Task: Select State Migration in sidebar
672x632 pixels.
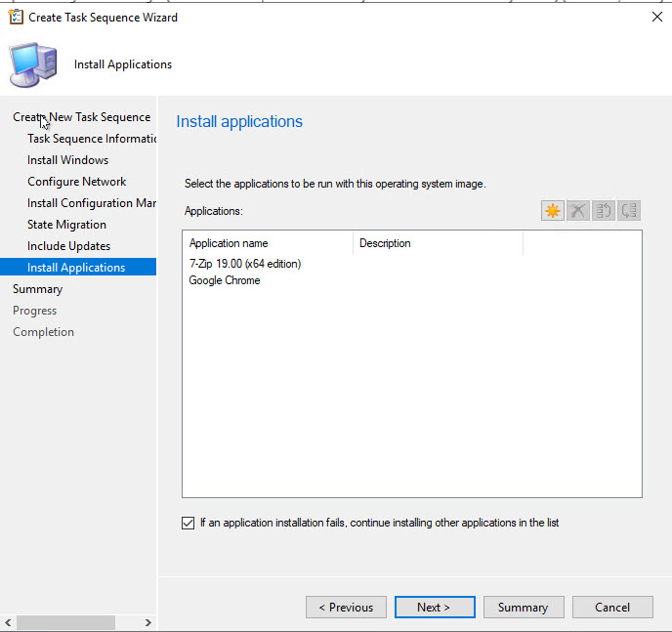Action: [66, 225]
